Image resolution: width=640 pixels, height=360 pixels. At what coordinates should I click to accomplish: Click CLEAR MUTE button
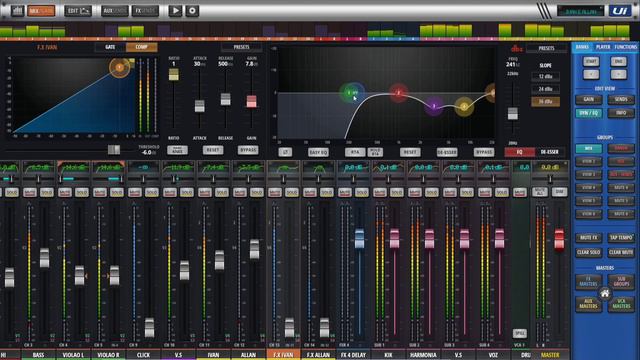point(621,253)
